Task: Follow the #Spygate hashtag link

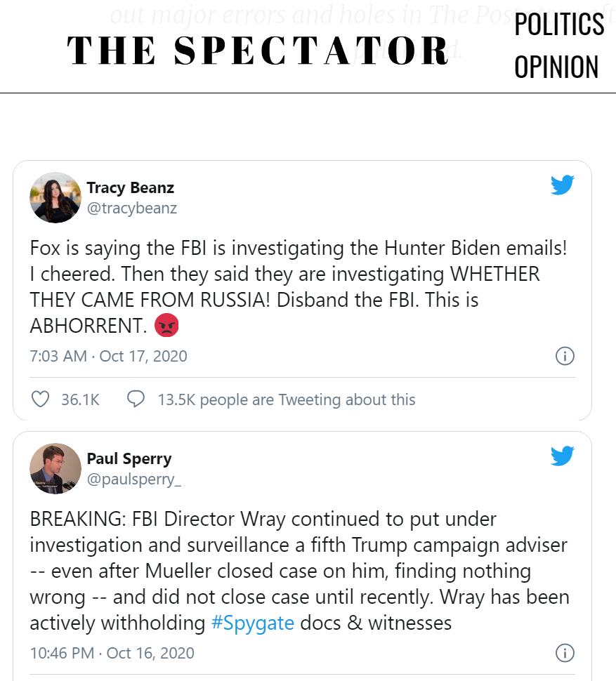Action: point(252,623)
